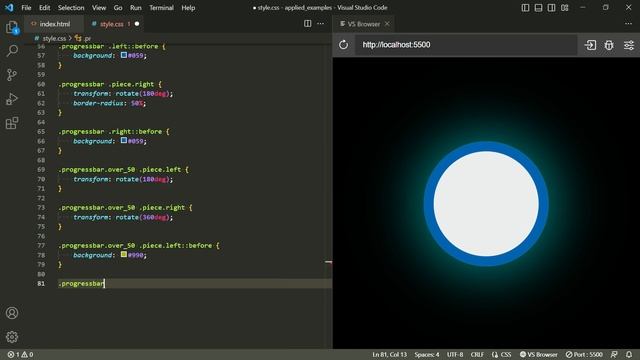
Task: Open the Extensions view
Action: click(12, 123)
